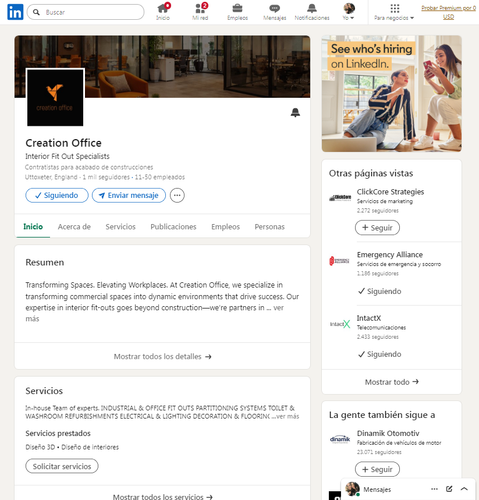Open the Yo profile menu
The height and width of the screenshot is (500, 479).
click(x=349, y=12)
